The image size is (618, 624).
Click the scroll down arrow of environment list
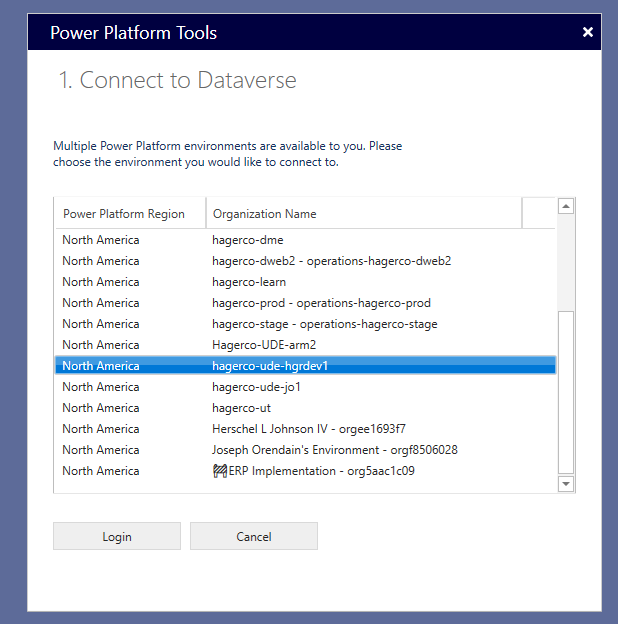pos(565,484)
